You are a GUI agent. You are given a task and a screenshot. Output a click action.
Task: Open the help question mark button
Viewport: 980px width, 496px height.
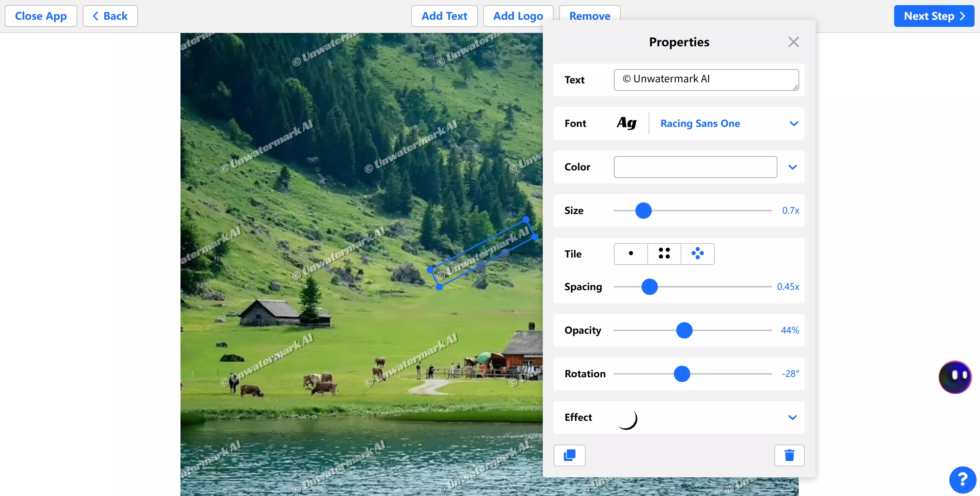coord(963,479)
